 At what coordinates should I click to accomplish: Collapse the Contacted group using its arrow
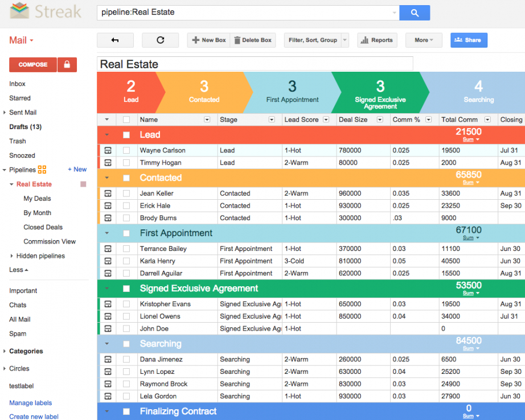pyautogui.click(x=106, y=178)
